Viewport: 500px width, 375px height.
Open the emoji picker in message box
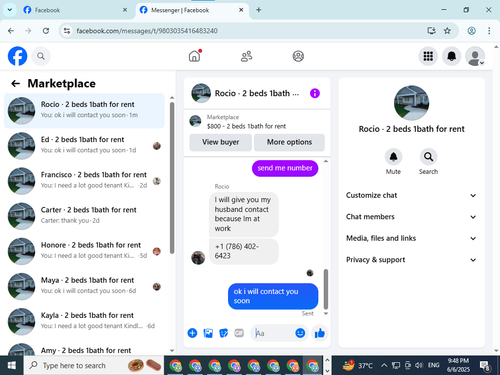[x=300, y=333]
